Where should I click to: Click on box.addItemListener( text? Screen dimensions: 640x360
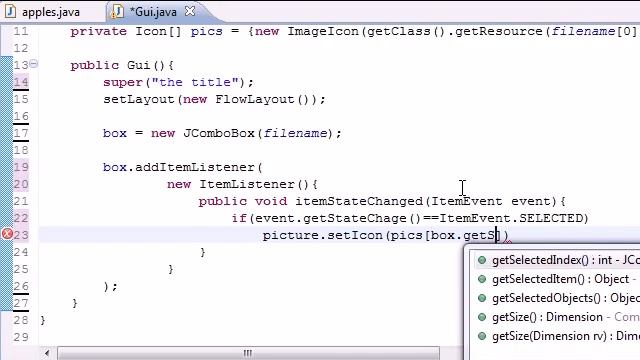(x=183, y=167)
